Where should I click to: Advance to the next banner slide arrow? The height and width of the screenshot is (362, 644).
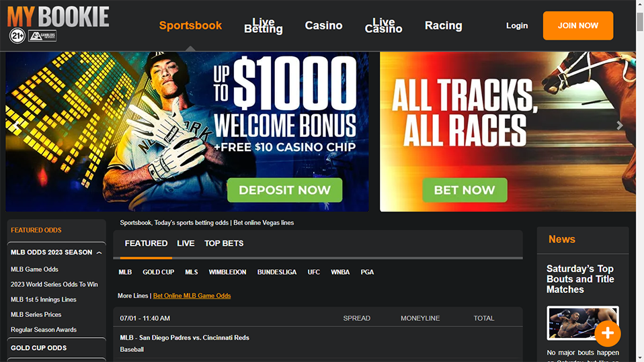(619, 126)
